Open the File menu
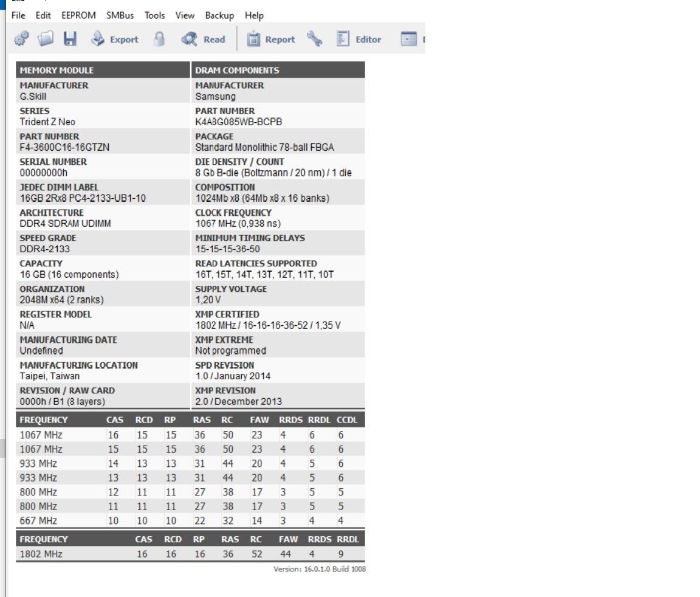700x597 pixels. 18,15
